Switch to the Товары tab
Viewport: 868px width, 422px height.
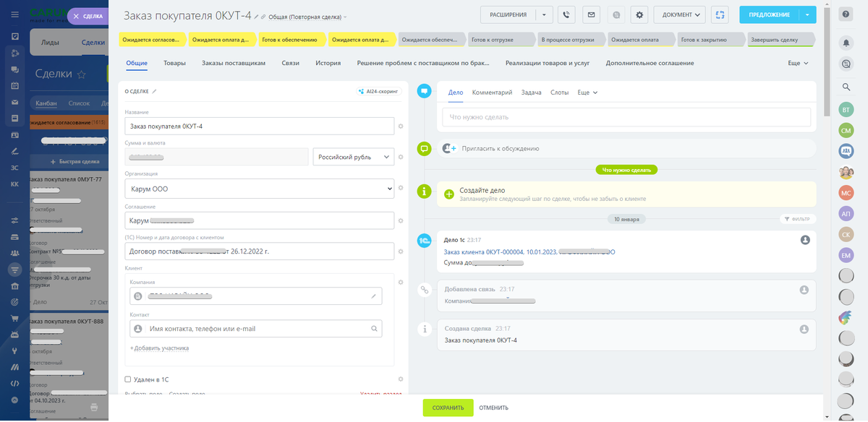click(x=174, y=63)
